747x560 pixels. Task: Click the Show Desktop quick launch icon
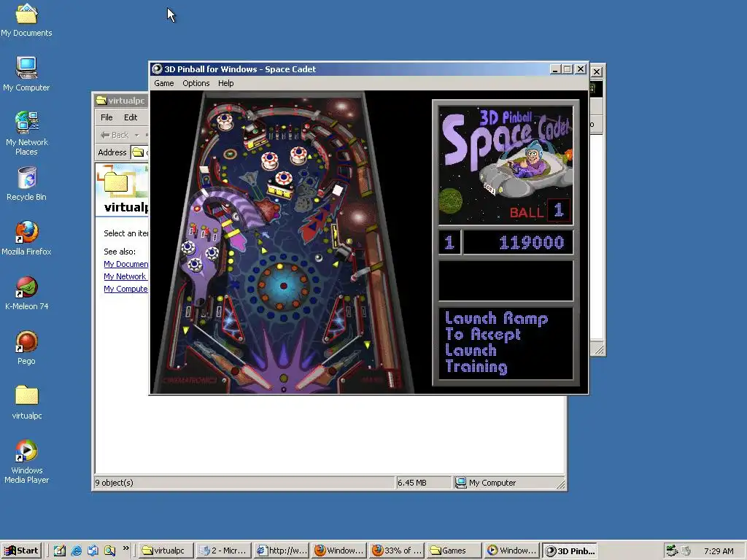pyautogui.click(x=60, y=551)
